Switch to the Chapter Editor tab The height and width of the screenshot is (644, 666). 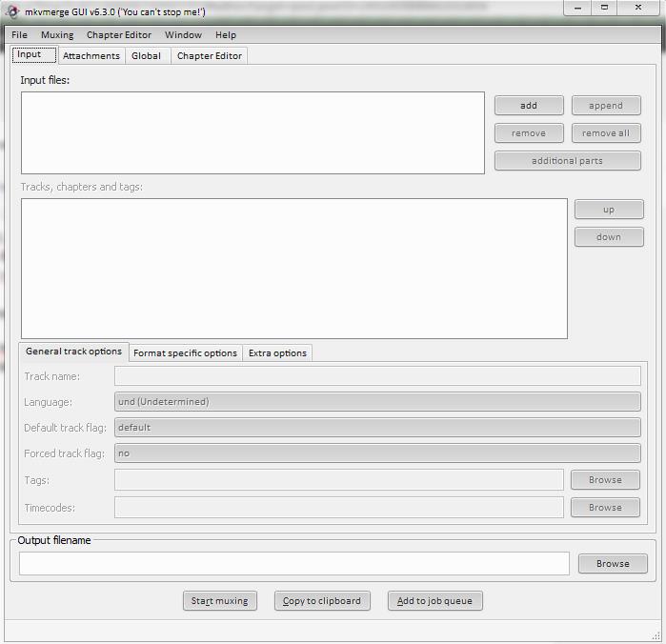tap(210, 56)
